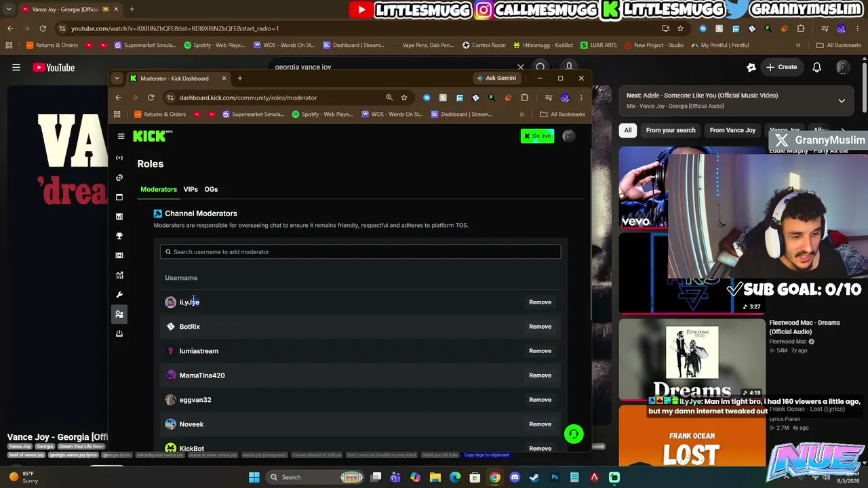This screenshot has width=868, height=488.
Task: Open the tab search dropdown in Kick window
Action: pyautogui.click(x=117, y=78)
